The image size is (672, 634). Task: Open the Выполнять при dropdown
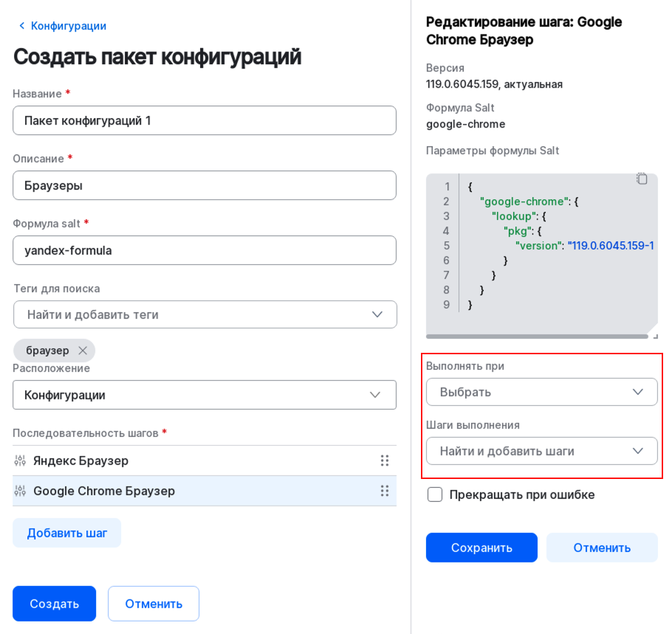pyautogui.click(x=541, y=392)
